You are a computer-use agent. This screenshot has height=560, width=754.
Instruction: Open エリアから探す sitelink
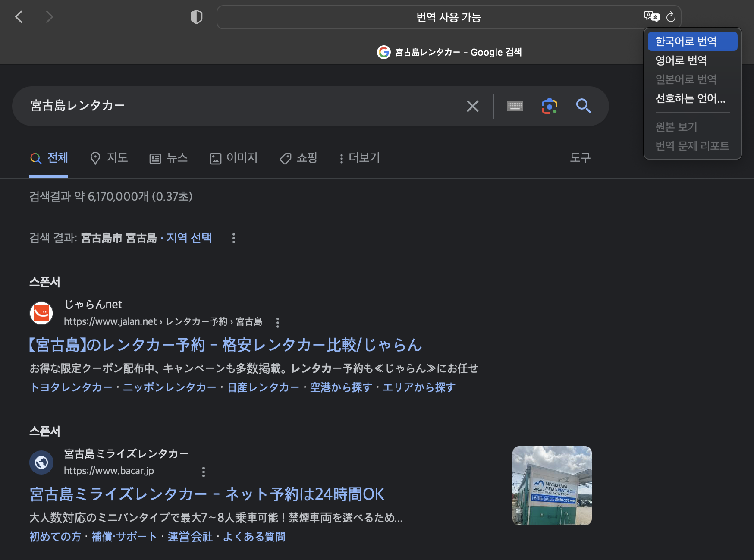[419, 387]
